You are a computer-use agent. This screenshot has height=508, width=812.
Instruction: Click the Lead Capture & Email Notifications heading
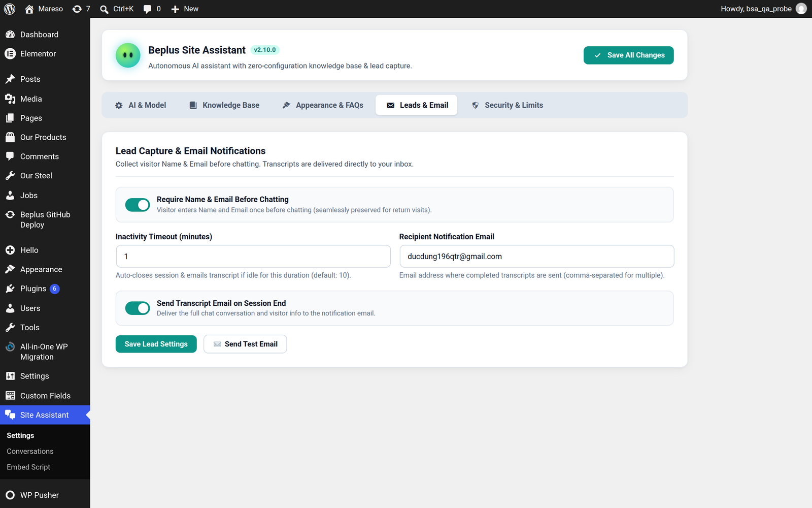pos(190,151)
